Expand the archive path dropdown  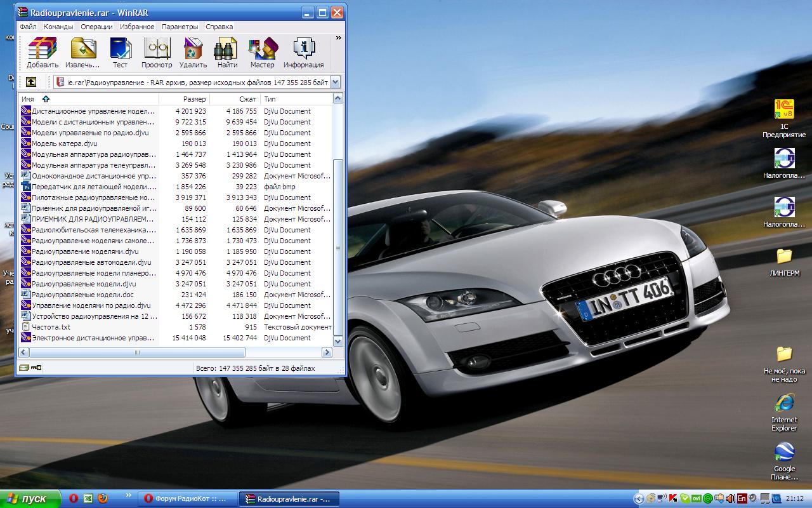point(336,82)
